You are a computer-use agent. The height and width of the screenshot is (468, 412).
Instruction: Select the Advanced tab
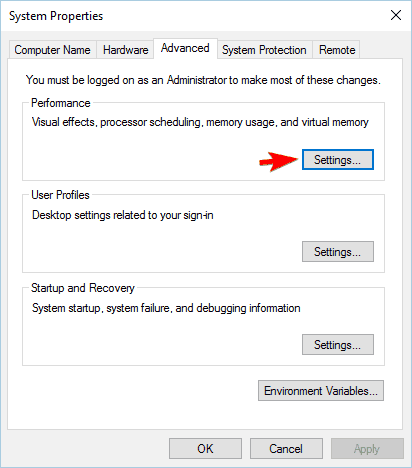point(185,48)
